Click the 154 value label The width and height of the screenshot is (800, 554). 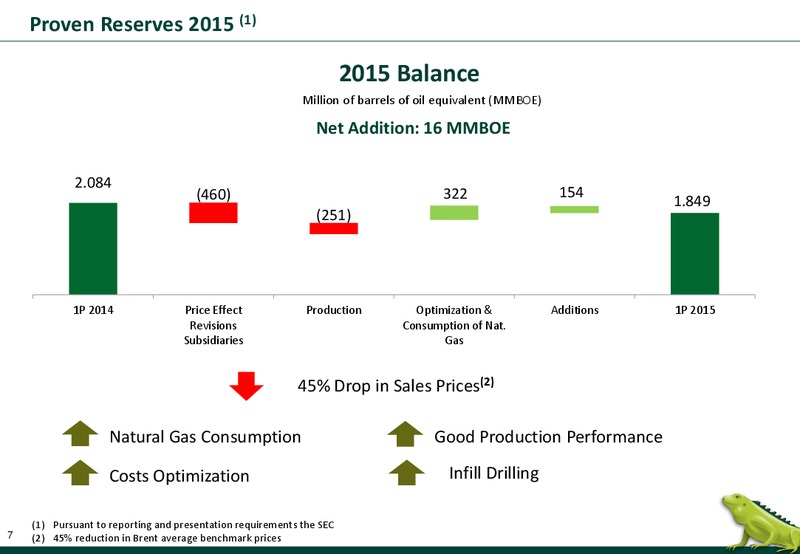(x=571, y=192)
